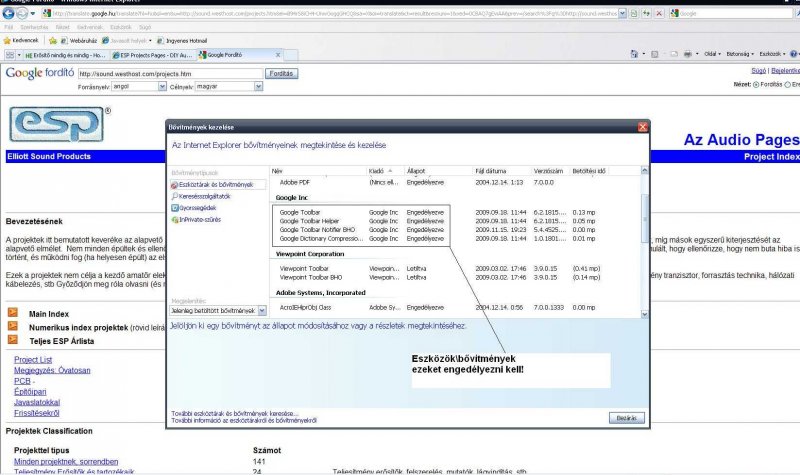Open the Nézet menu
Image resolution: width=800 pixels, height=475 pixels.
62,27
